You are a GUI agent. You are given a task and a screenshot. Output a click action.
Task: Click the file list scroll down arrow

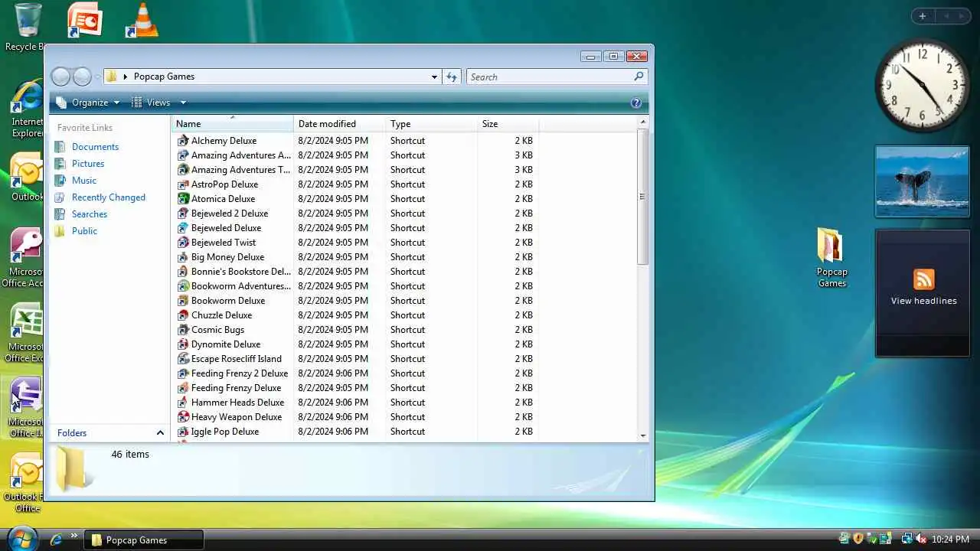coord(643,436)
